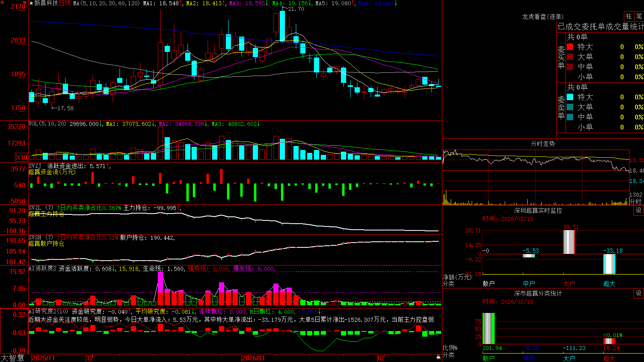Click the 委卖单 section label
This screenshot has width=644, height=362.
(561, 107)
